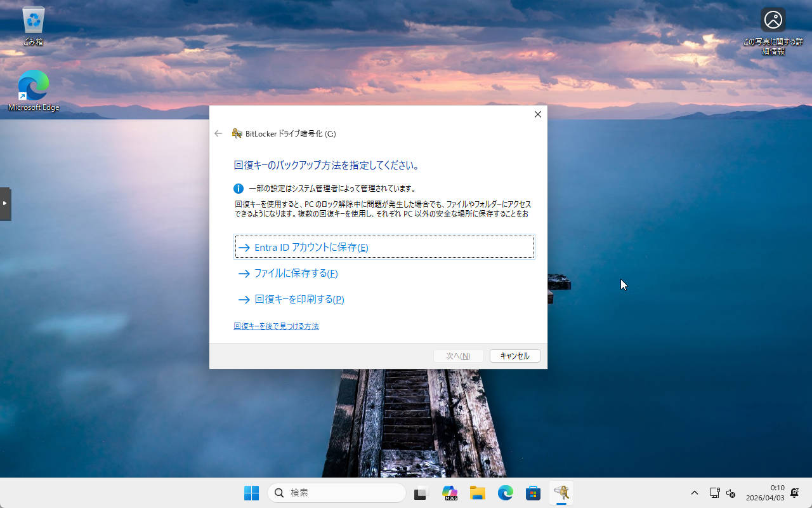Open the Microsoft Edge desktop shortcut
Screen dimensions: 812x508
(x=32, y=84)
